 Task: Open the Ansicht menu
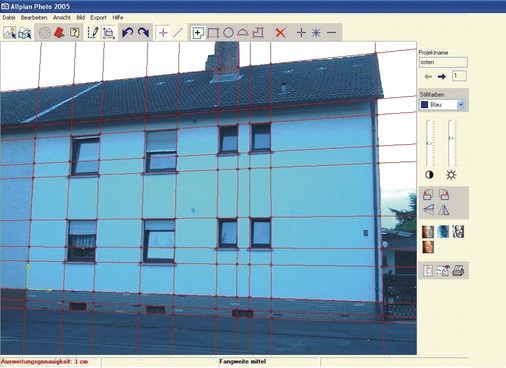62,17
